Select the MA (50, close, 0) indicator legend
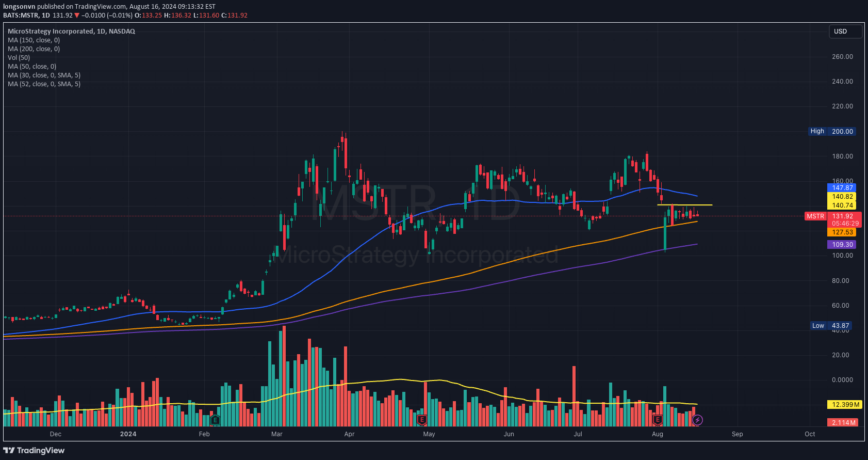This screenshot has height=460, width=868. tap(32, 67)
